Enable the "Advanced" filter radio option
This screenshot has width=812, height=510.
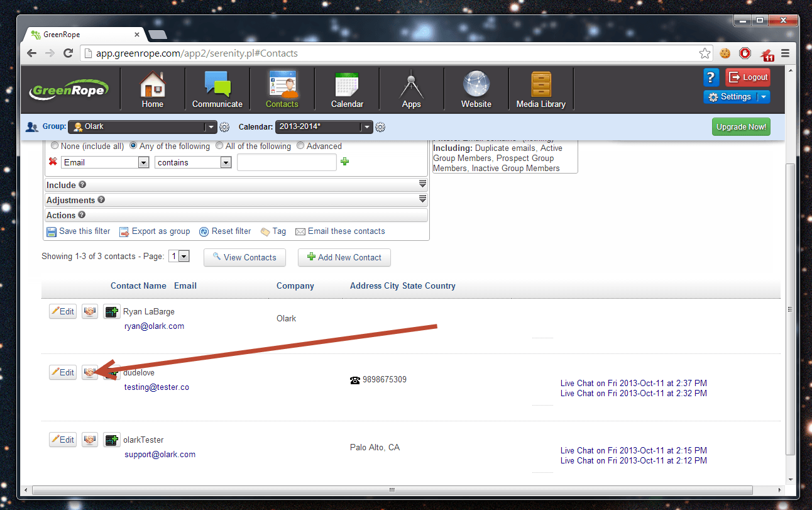coord(300,146)
